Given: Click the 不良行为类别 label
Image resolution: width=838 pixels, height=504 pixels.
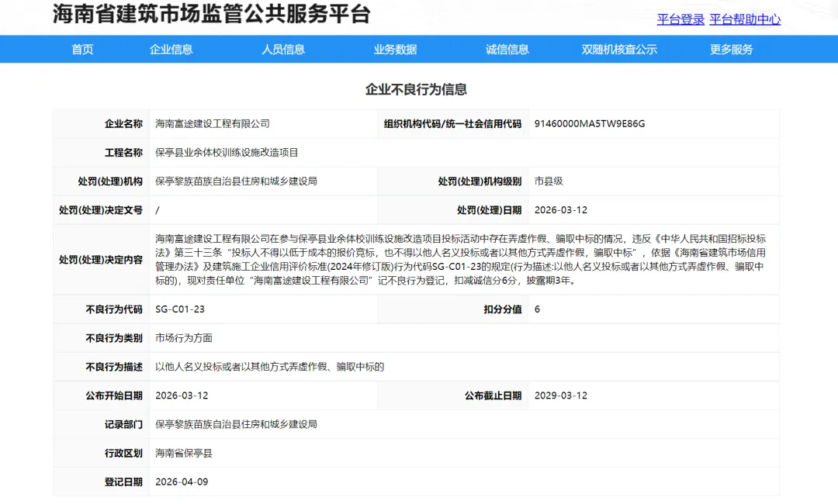Looking at the screenshot, I should [114, 338].
